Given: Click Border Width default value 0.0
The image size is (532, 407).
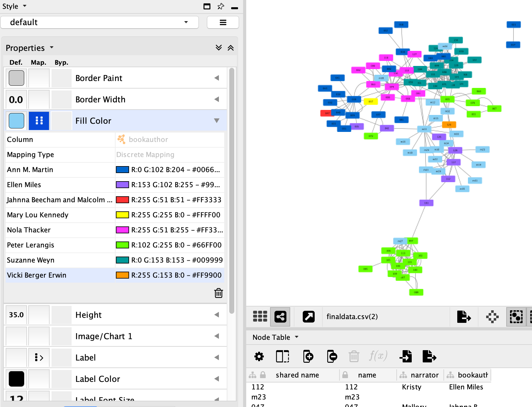Looking at the screenshot, I should [x=16, y=100].
